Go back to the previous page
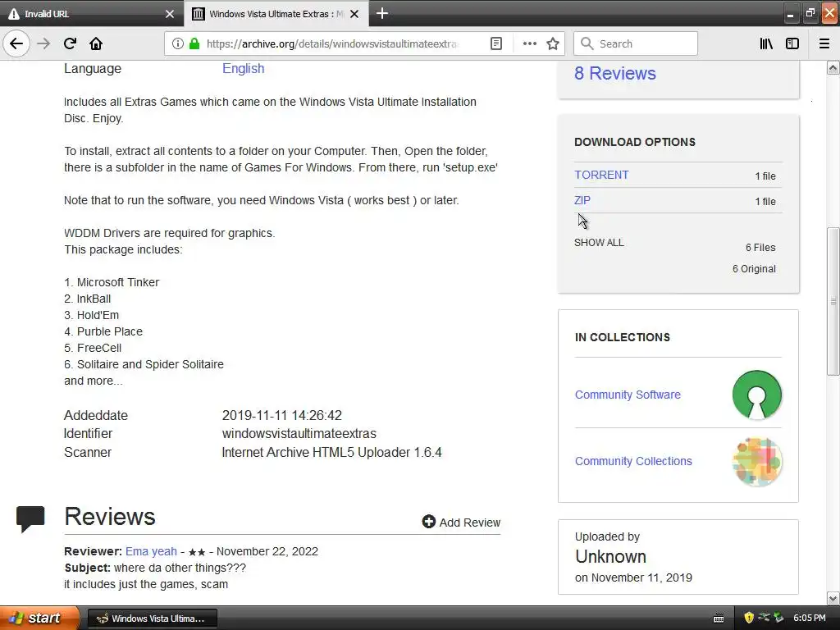The height and width of the screenshot is (630, 840). (16, 43)
